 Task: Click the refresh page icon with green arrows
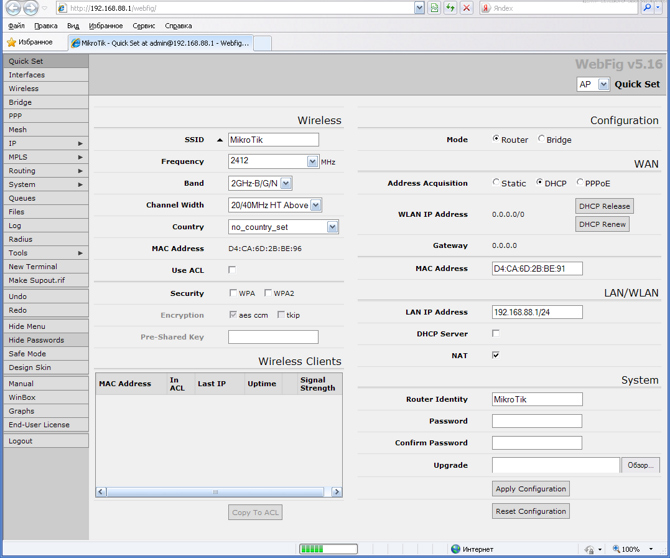click(x=450, y=8)
